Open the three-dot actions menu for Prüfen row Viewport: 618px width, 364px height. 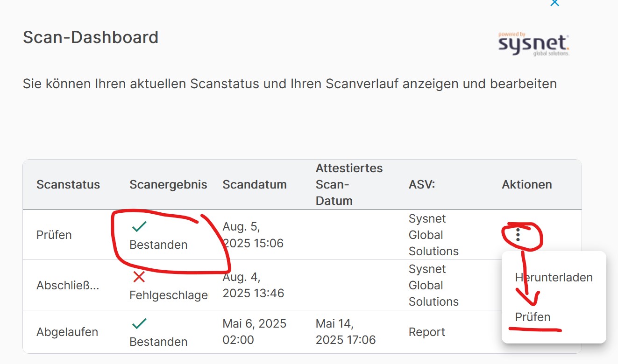pyautogui.click(x=518, y=235)
